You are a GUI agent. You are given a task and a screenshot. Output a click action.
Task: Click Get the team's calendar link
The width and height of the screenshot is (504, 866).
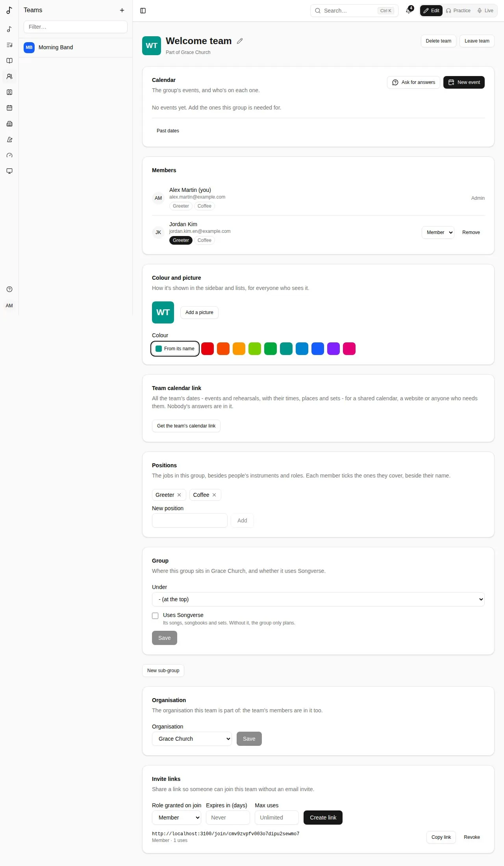186,426
